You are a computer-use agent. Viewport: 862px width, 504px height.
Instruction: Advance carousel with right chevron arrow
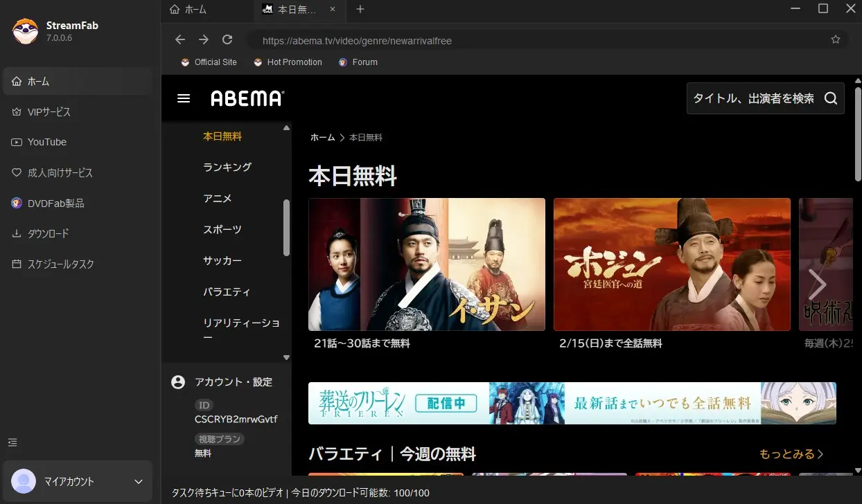coord(818,284)
